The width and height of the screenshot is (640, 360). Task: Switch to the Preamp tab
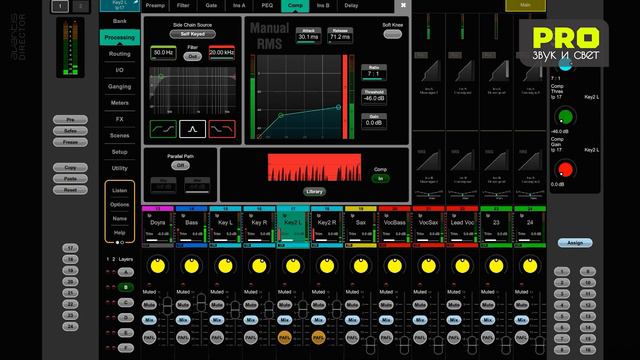click(155, 5)
